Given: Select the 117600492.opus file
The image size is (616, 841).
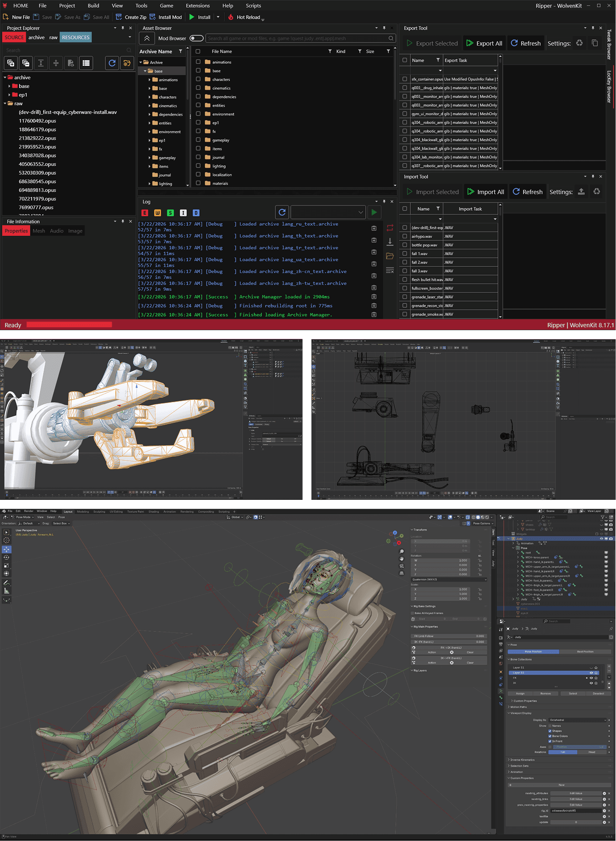Looking at the screenshot, I should coord(37,121).
